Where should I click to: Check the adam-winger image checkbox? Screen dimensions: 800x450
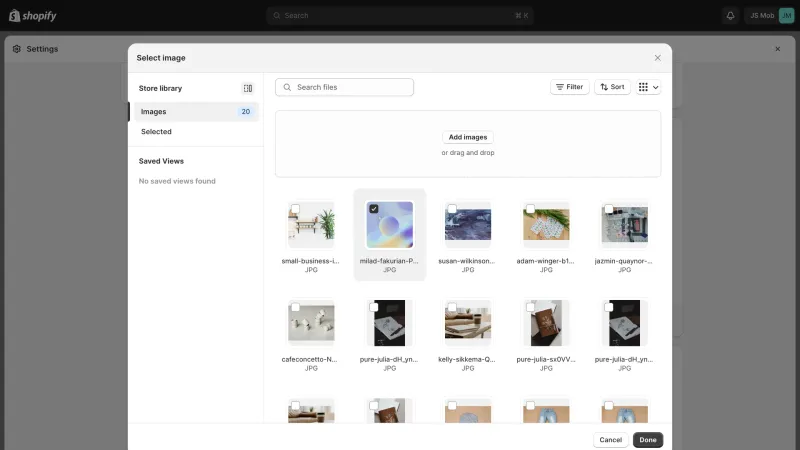(530, 209)
